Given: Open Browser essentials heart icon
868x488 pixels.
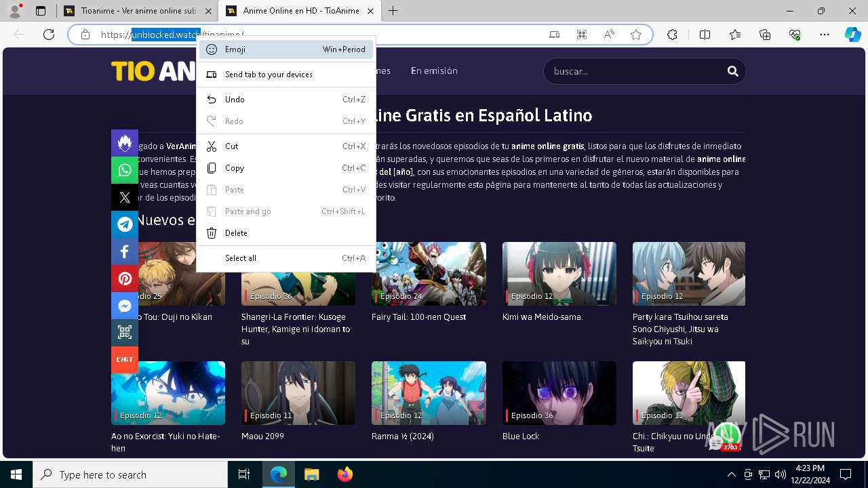Looking at the screenshot, I should [x=795, y=35].
